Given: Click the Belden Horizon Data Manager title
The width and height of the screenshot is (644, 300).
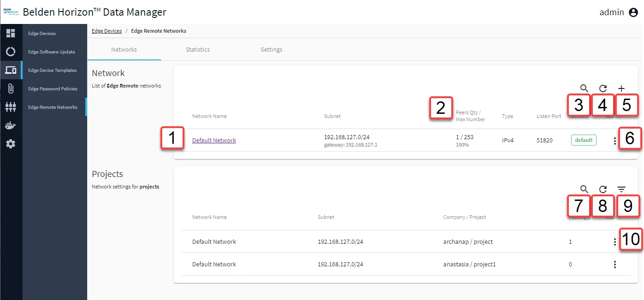Looking at the screenshot, I should (x=95, y=12).
